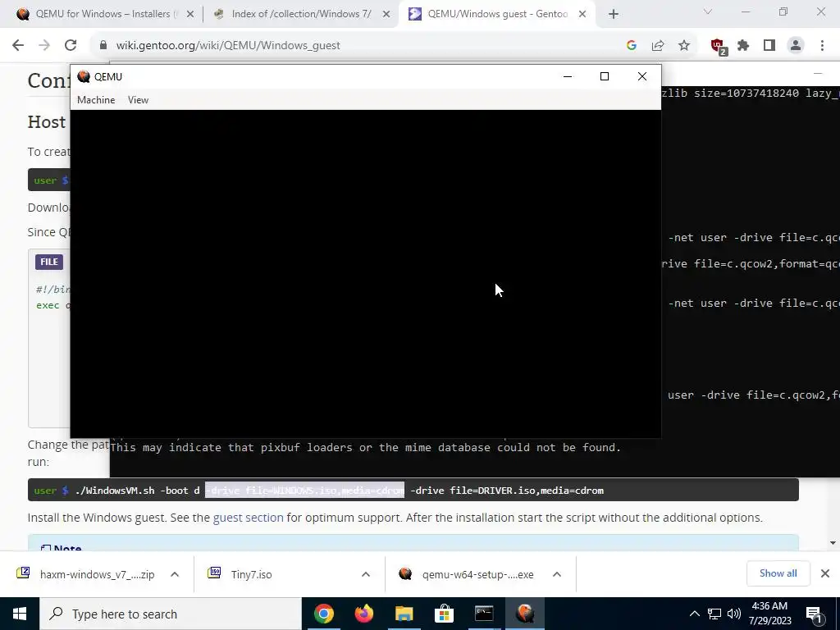Open the View menu in QEMU

click(x=138, y=99)
